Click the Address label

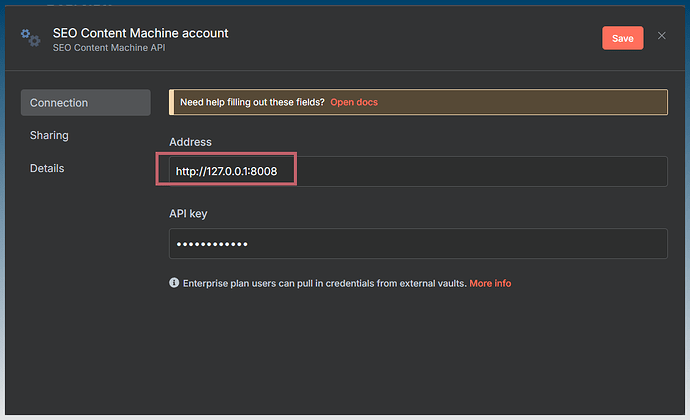point(191,142)
